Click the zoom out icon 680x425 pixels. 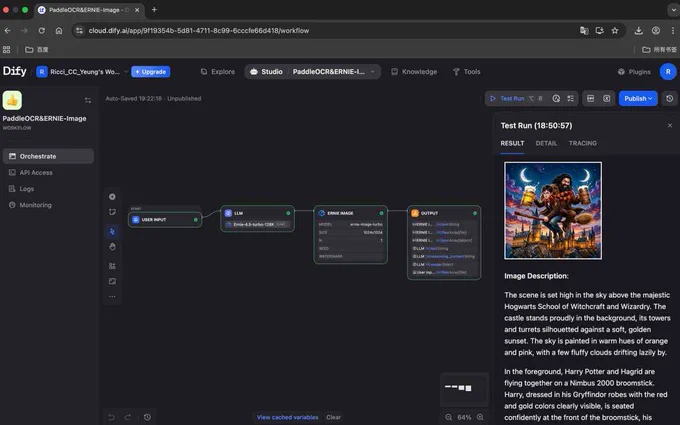coord(448,417)
